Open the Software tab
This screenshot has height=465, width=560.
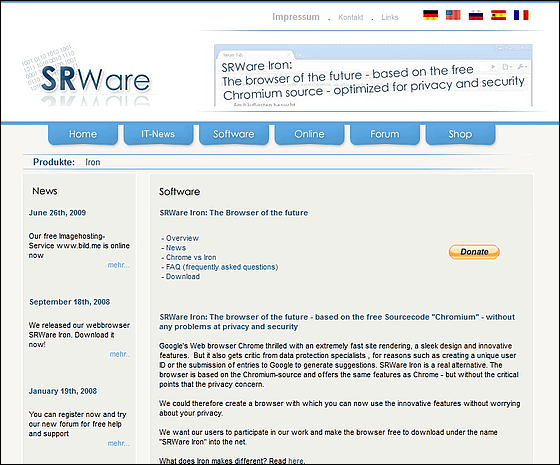[x=234, y=134]
